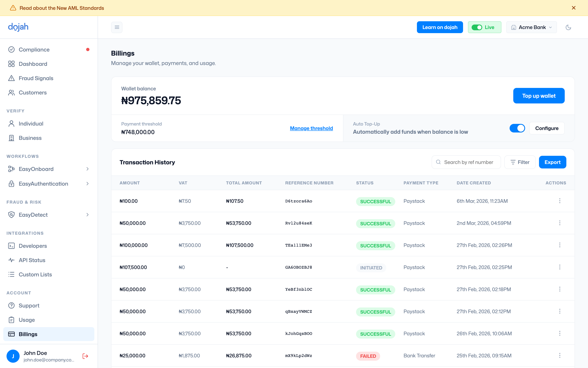Click wallet balance ₦975,859.75
The height and width of the screenshot is (368, 588).
point(151,100)
